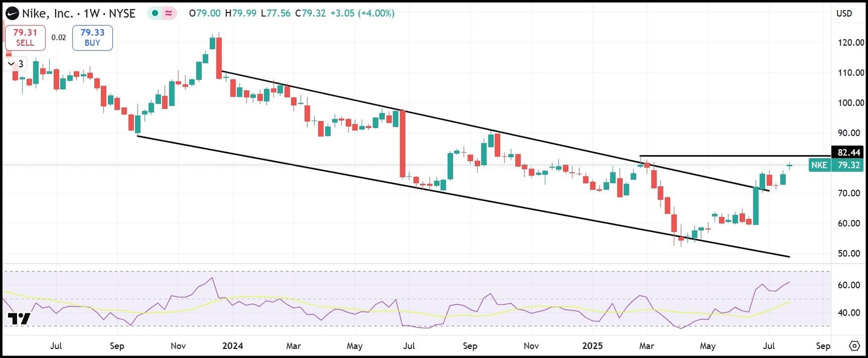The height and width of the screenshot is (358, 868).
Task: Click the Nike logo icon beside the ticker
Action: 11,13
